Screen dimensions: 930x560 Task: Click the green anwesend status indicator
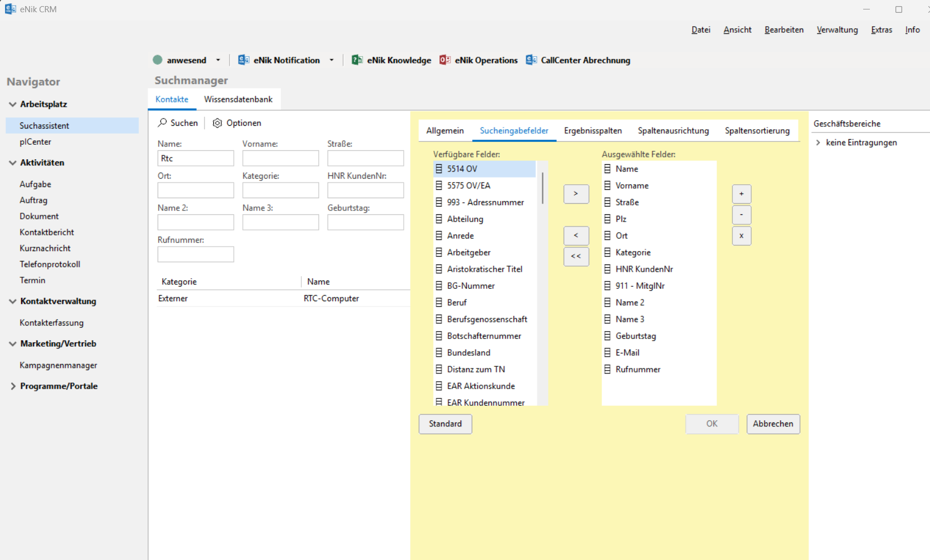pyautogui.click(x=158, y=60)
